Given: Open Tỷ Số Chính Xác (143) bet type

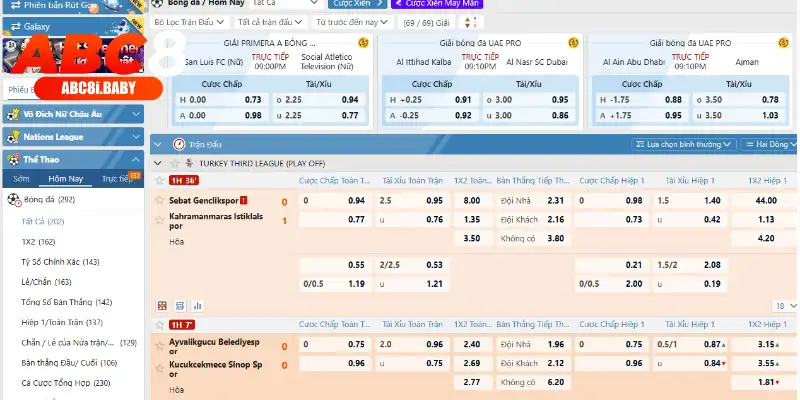Looking at the screenshot, I should [61, 262].
